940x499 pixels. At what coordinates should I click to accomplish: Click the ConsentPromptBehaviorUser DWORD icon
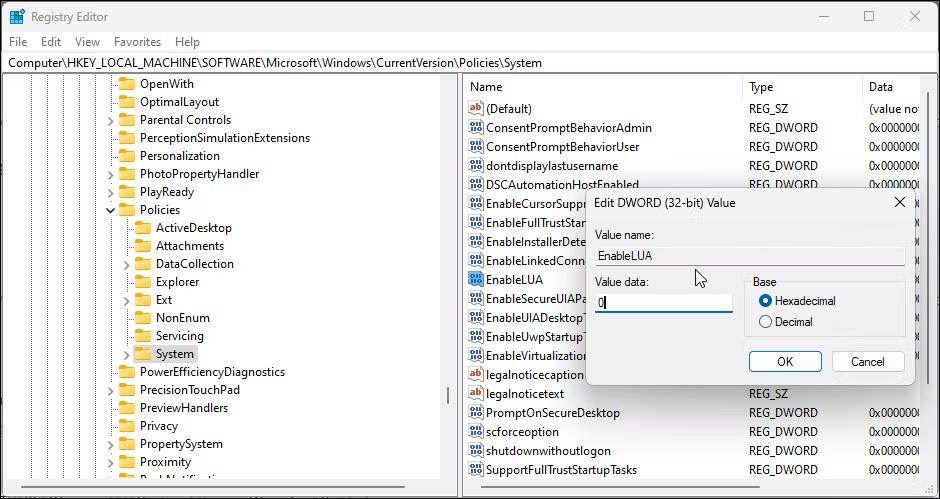click(x=475, y=146)
